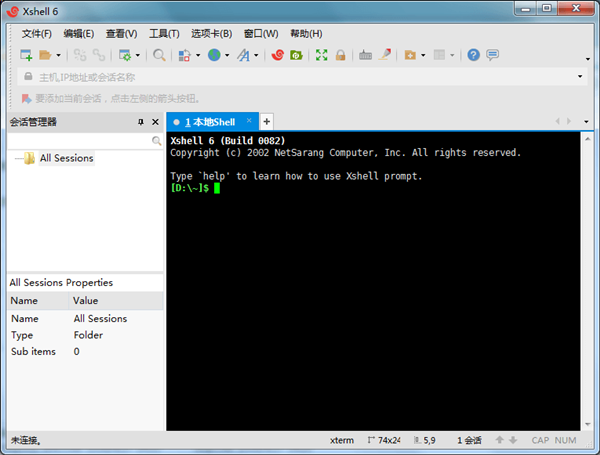Click the red Xagent swirl icon
The width and height of the screenshot is (600, 455).
[278, 55]
